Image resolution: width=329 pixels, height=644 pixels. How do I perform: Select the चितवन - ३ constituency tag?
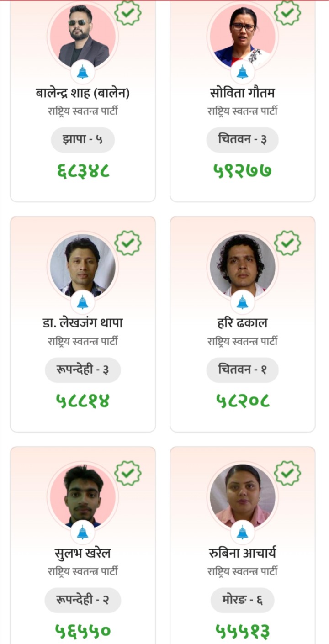[x=242, y=140]
